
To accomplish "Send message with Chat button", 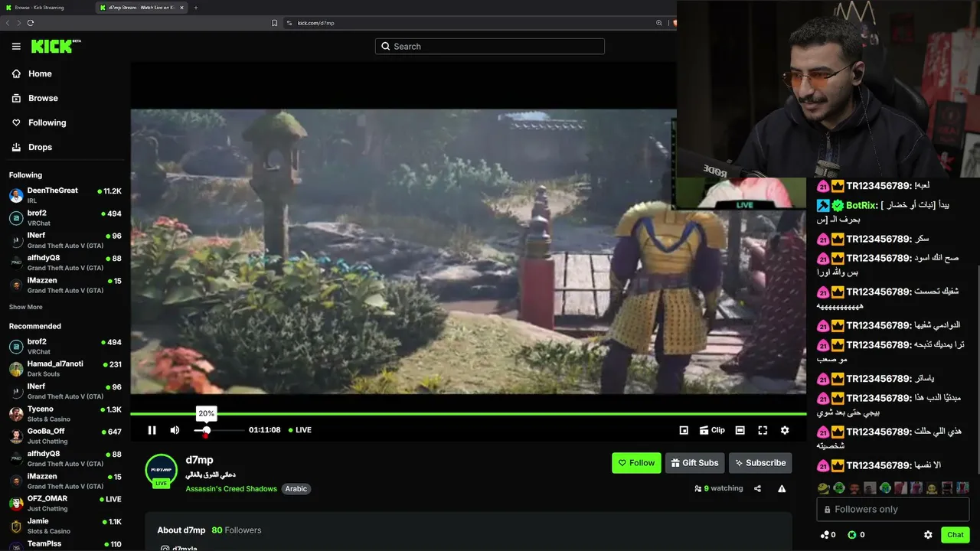I will click(x=955, y=535).
